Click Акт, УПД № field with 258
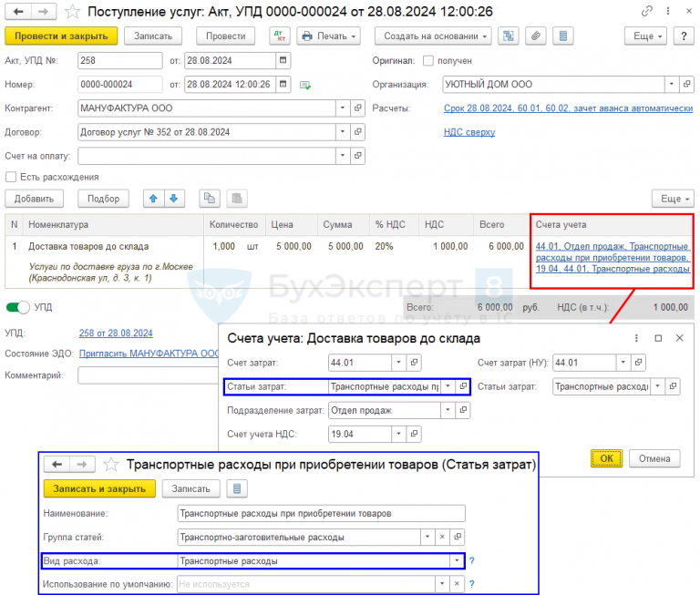The width and height of the screenshot is (700, 595). (x=120, y=60)
